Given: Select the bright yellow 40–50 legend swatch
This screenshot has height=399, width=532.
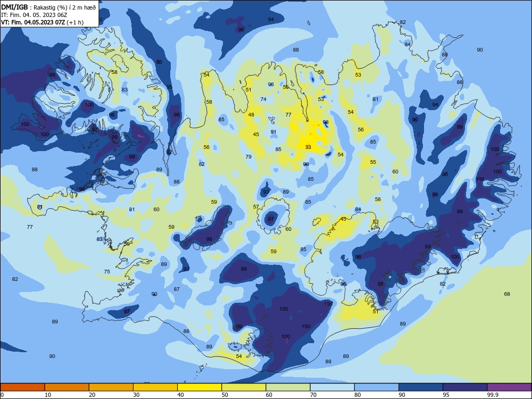Looking at the screenshot, I should (199, 387).
